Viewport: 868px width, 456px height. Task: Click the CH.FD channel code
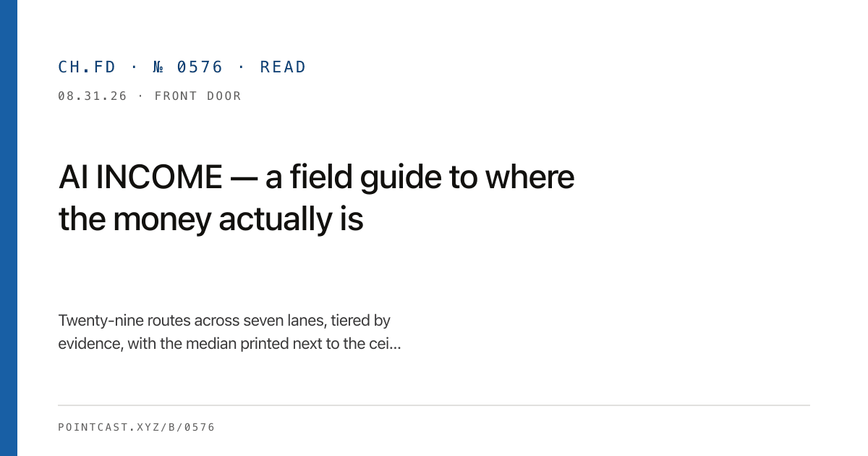[x=87, y=67]
